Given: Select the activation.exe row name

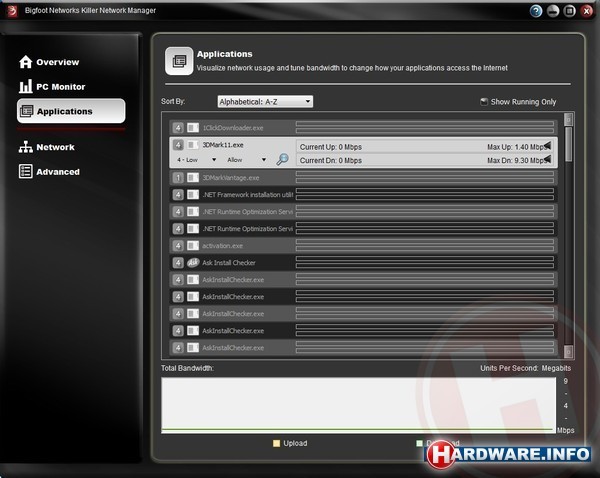Looking at the screenshot, I should [x=222, y=246].
